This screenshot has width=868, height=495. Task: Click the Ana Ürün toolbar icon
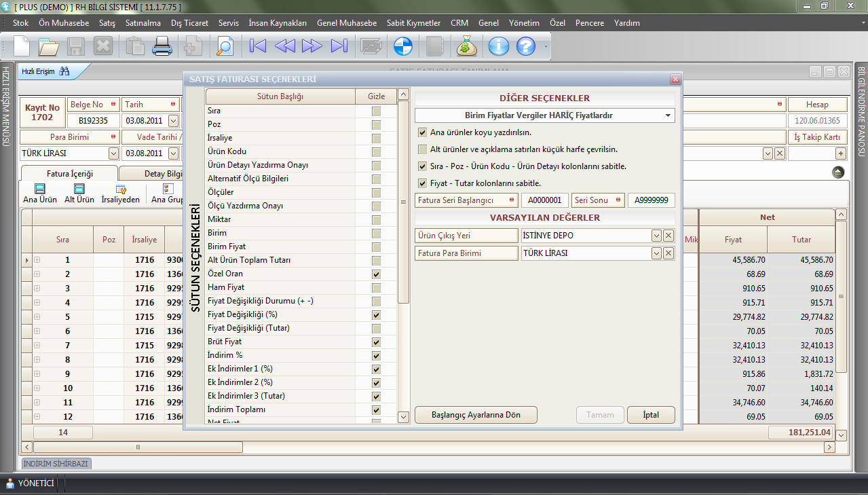[x=39, y=193]
